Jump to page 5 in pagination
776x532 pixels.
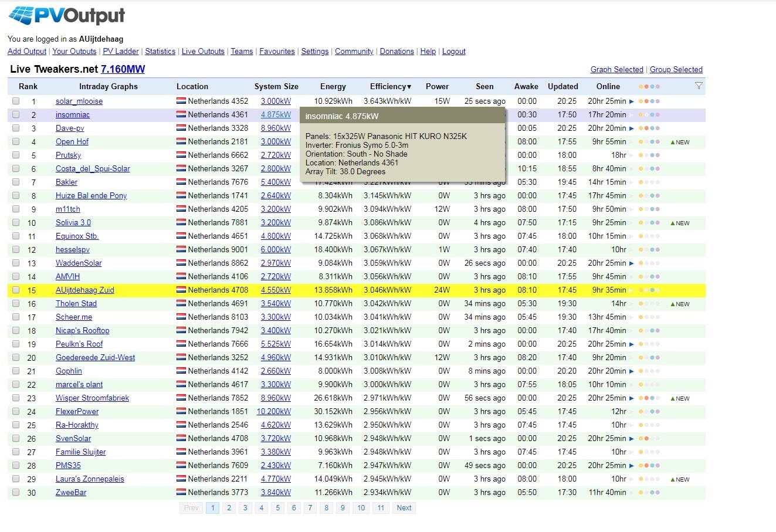[278, 508]
